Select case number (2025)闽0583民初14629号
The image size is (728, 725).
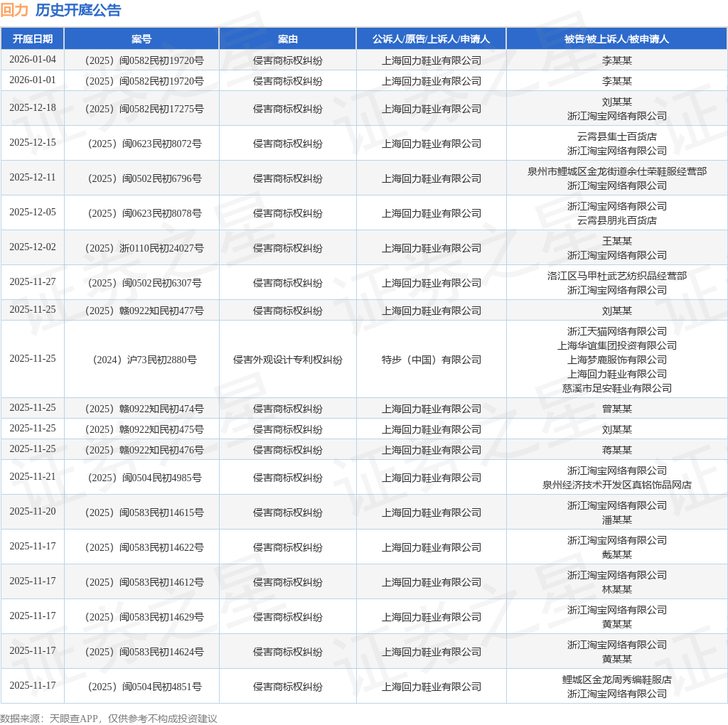coord(144,617)
